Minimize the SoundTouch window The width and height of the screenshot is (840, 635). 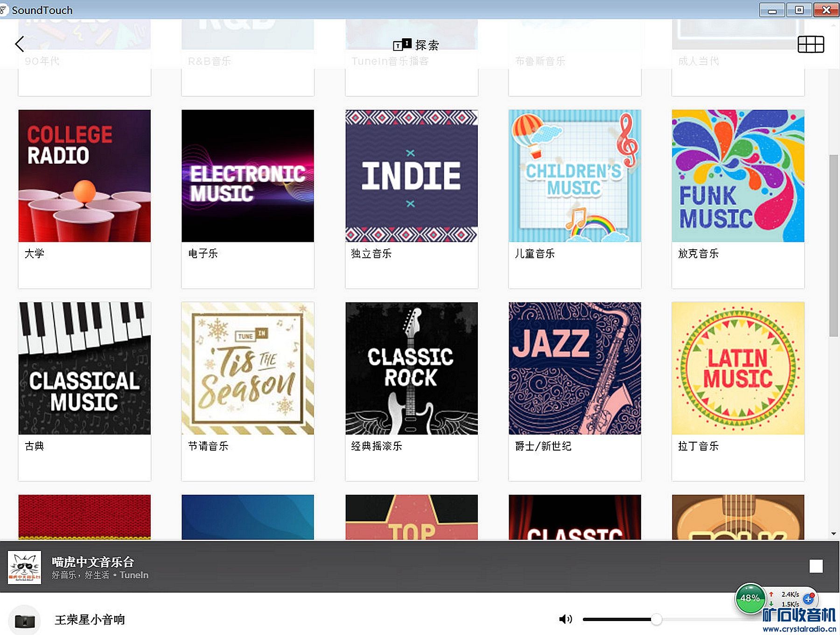(772, 10)
